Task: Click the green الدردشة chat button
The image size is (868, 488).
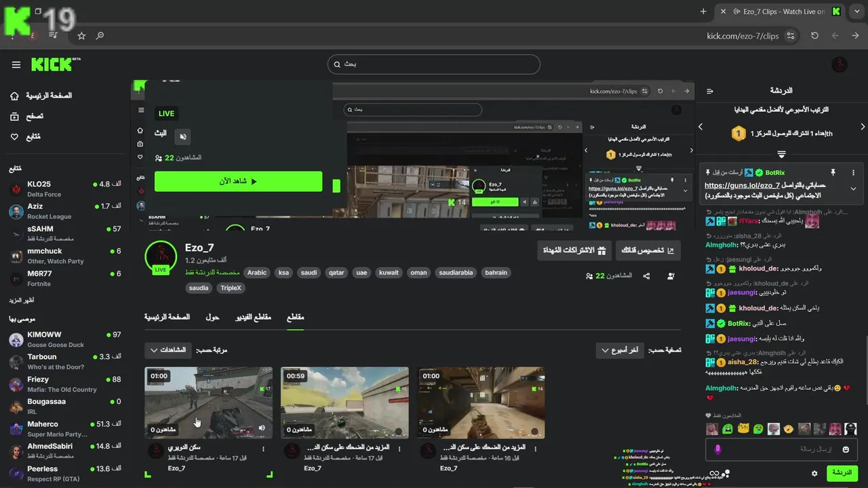Action: point(842,473)
